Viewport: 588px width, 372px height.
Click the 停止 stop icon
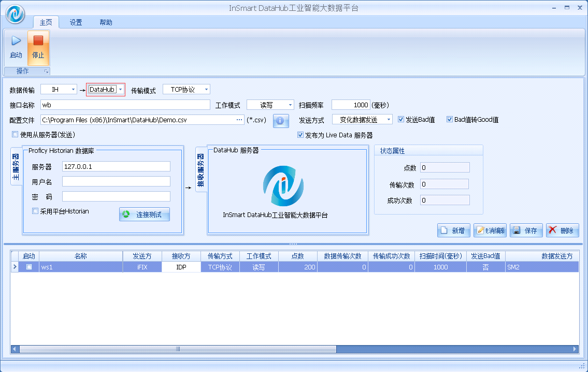point(38,40)
